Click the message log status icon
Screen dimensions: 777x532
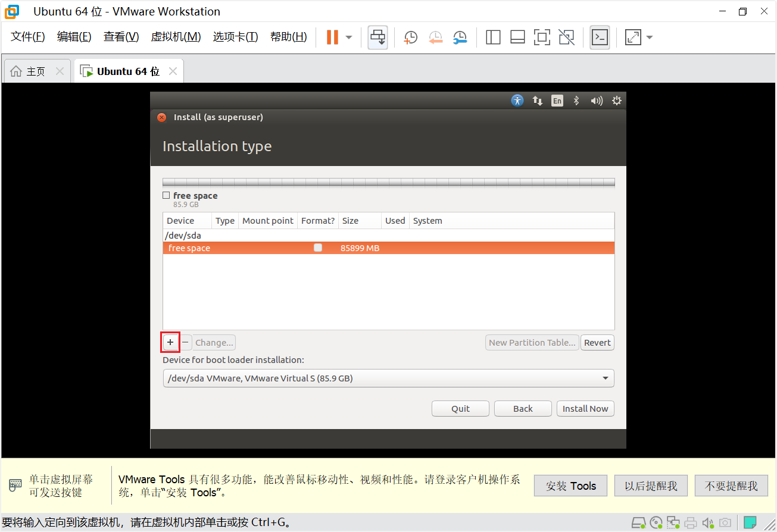[750, 523]
